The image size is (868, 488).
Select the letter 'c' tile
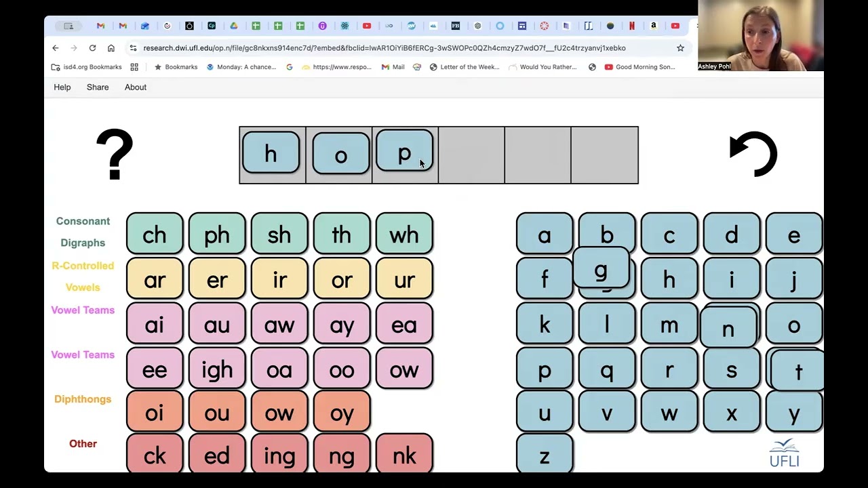(669, 235)
